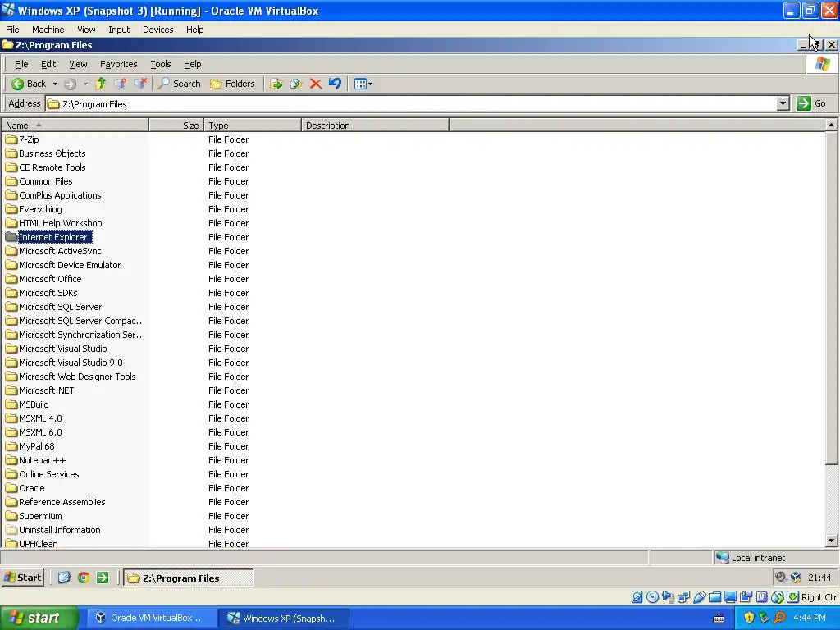Open the VirtualBox Machine menu
840x630 pixels.
(x=48, y=30)
